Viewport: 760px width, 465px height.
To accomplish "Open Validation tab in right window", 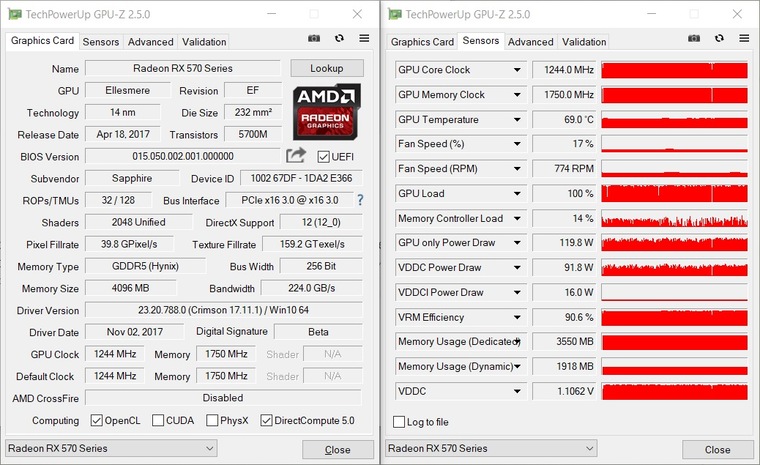I will [x=584, y=42].
